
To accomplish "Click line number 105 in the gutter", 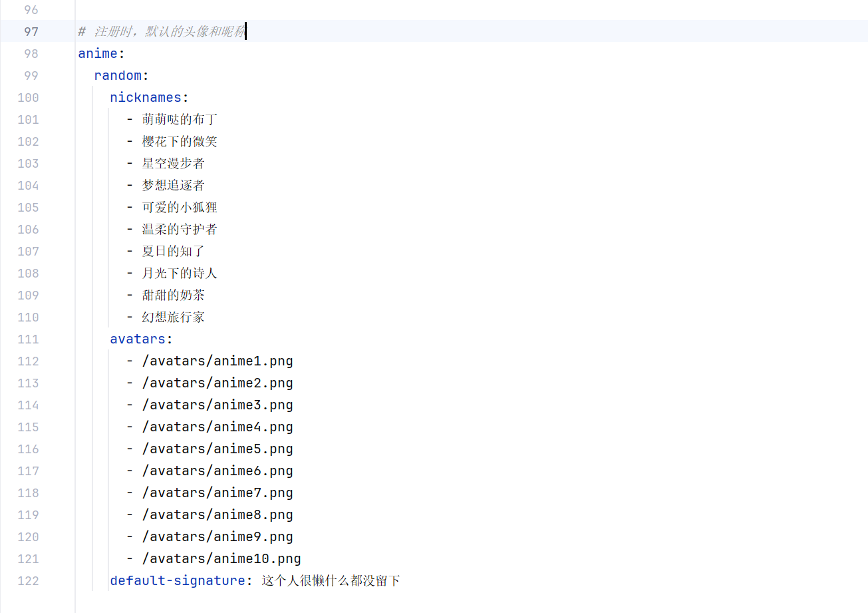I will coord(28,207).
